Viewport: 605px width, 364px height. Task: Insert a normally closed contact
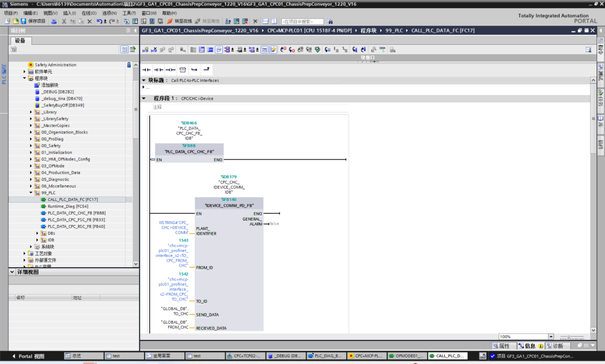click(158, 70)
